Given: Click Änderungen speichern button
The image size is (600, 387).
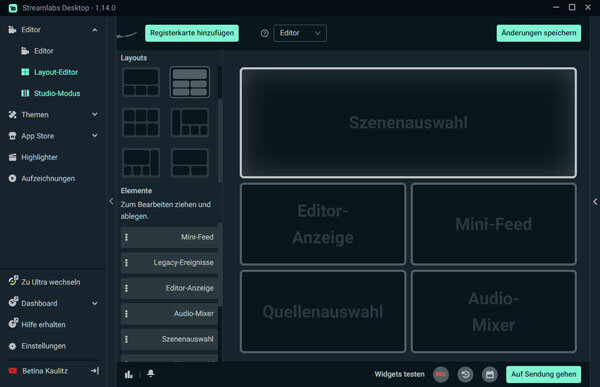Looking at the screenshot, I should (539, 33).
